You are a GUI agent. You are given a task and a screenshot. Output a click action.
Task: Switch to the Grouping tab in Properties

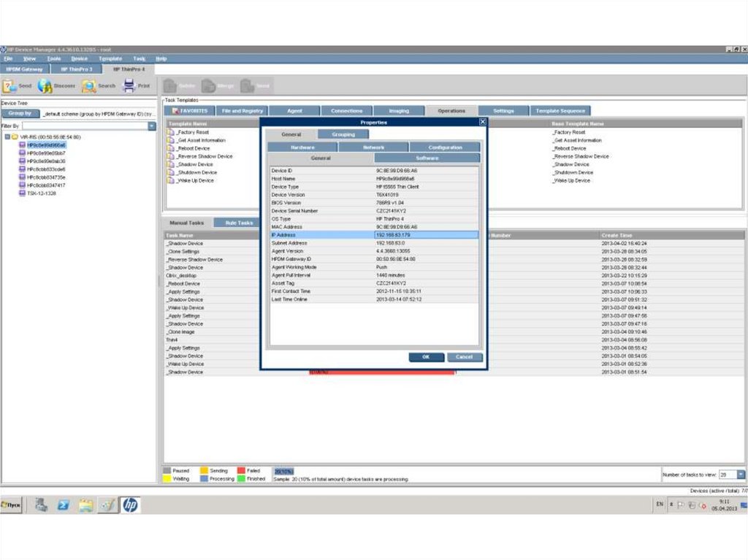pyautogui.click(x=343, y=134)
